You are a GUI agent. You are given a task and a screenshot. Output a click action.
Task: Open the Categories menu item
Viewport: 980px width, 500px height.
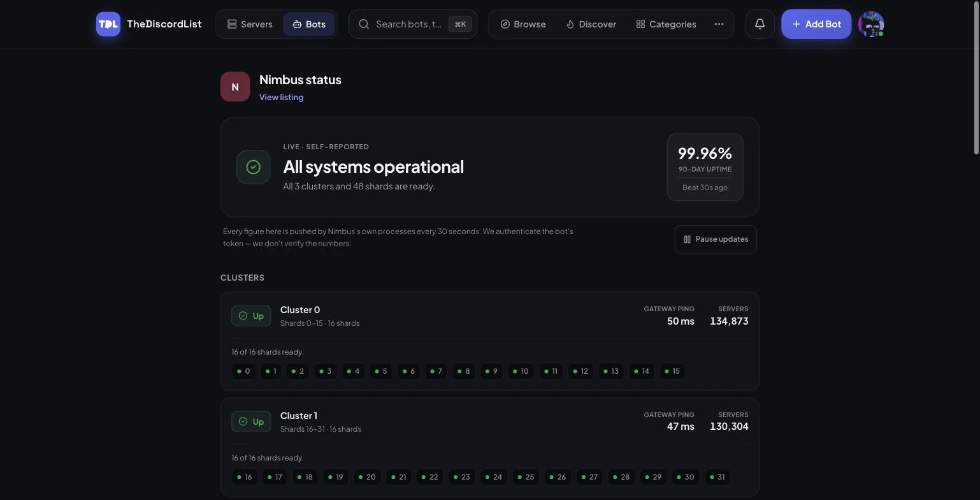coord(666,24)
